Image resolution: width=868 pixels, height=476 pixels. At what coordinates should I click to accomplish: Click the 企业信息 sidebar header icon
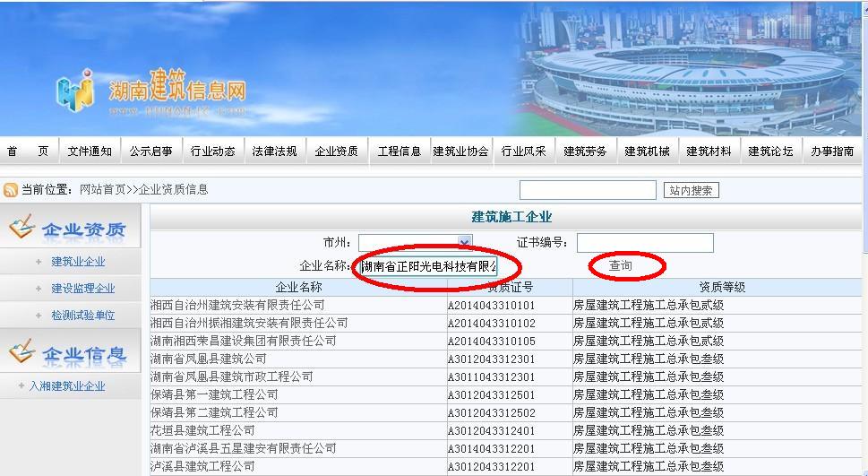pyautogui.click(x=21, y=352)
